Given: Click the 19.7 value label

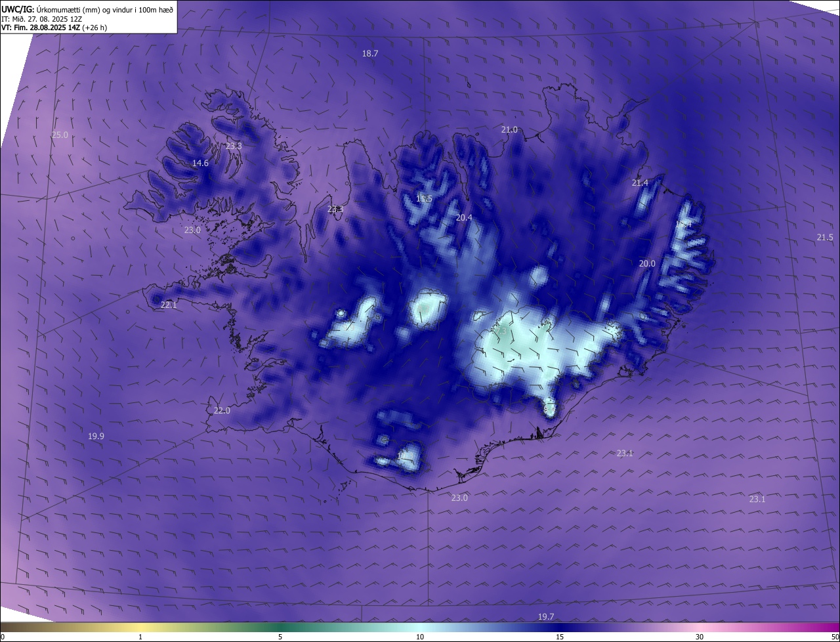Looking at the screenshot, I should pyautogui.click(x=546, y=616).
